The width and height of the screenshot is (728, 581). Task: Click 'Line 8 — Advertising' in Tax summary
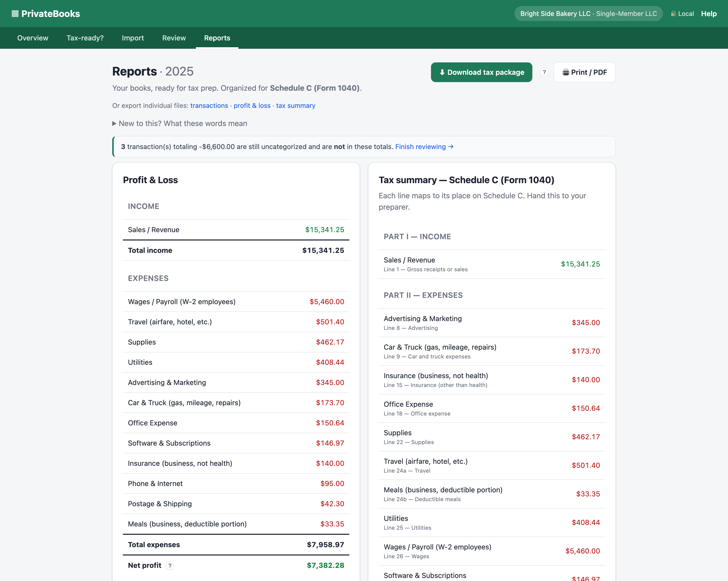pos(411,328)
